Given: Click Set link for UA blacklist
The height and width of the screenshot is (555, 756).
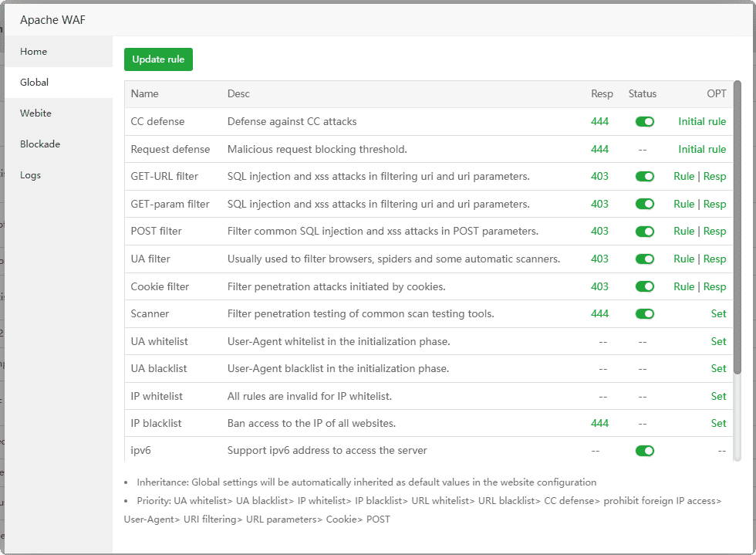Looking at the screenshot, I should click(718, 368).
